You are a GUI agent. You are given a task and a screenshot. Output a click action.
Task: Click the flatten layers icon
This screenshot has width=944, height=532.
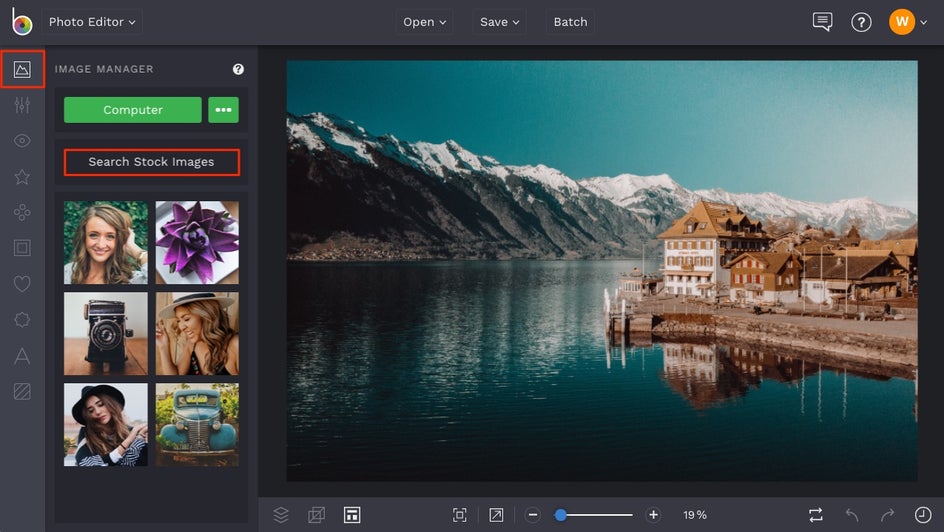316,515
